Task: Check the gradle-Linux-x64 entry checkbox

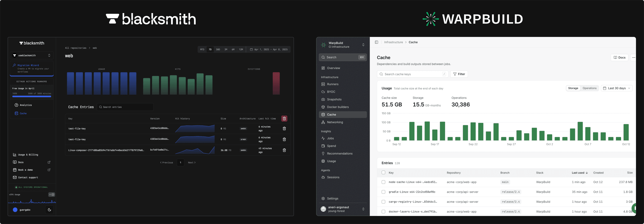Action: tap(384, 192)
